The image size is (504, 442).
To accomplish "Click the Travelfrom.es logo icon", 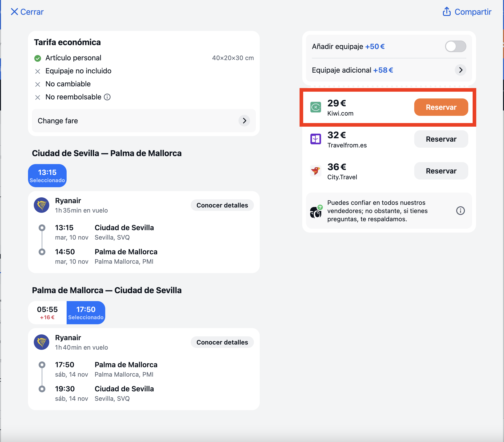I will click(316, 139).
